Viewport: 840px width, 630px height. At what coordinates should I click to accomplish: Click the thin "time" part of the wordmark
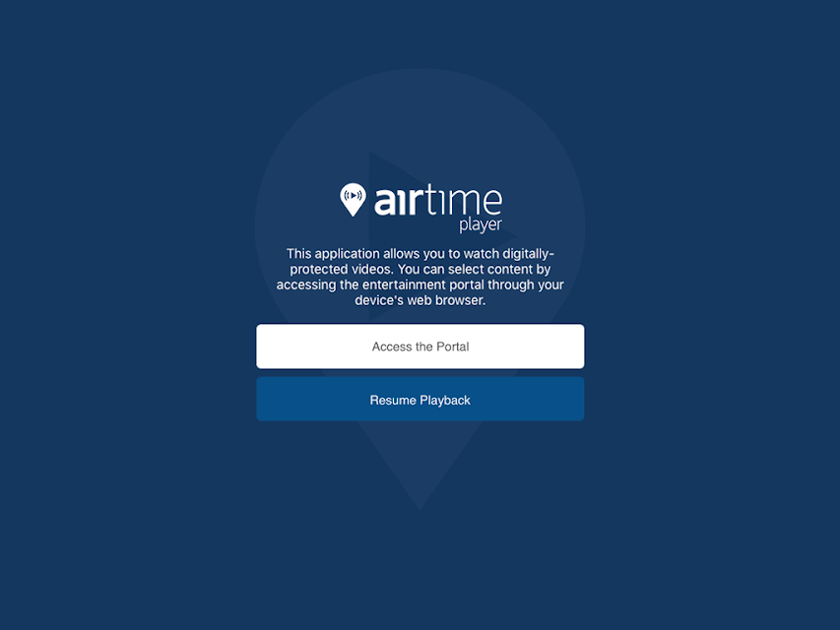pyautogui.click(x=460, y=200)
